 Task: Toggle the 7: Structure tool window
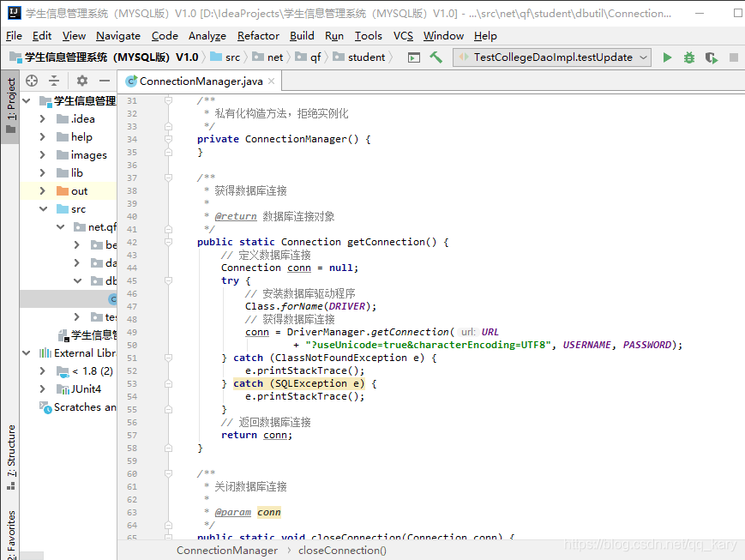pyautogui.click(x=10, y=457)
